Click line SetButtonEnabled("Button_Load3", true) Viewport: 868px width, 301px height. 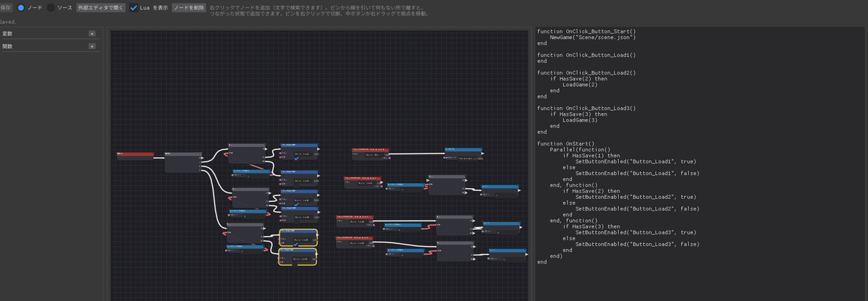pos(636,232)
